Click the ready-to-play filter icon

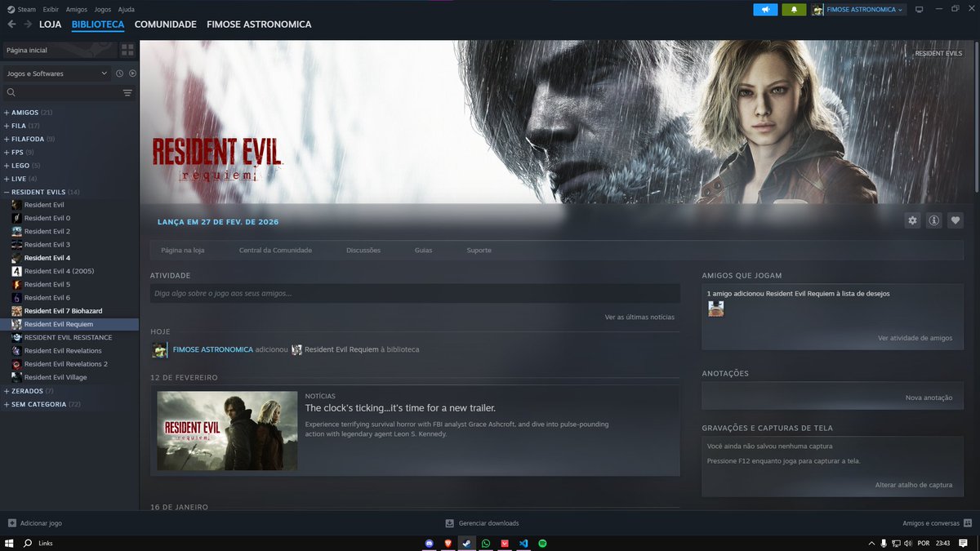pos(132,73)
